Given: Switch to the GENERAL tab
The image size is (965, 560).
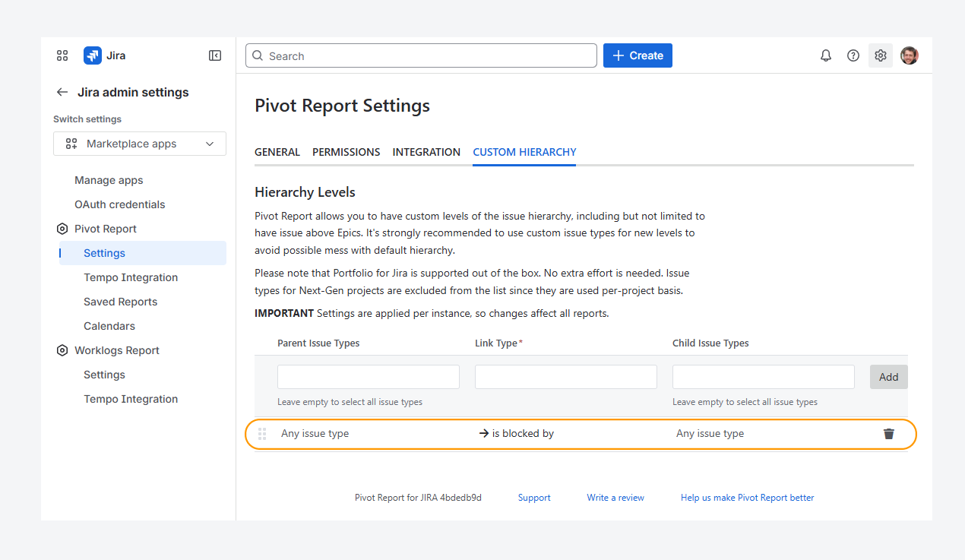Looking at the screenshot, I should pos(277,152).
